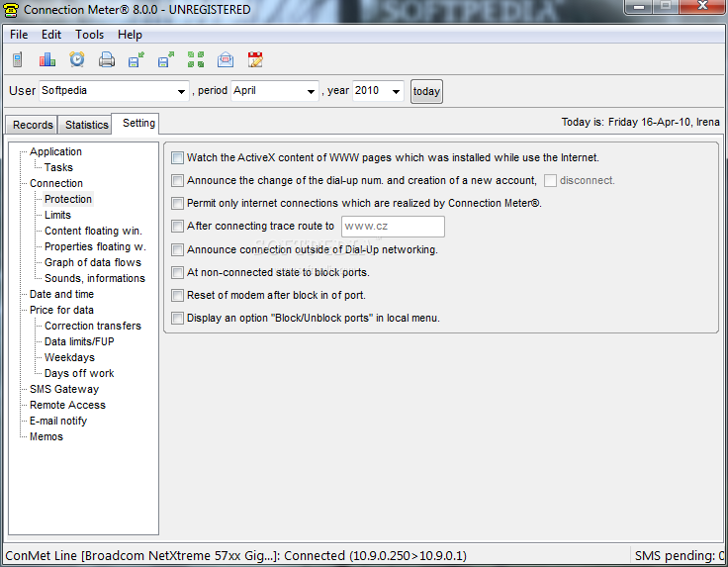This screenshot has width=728, height=567.
Task: Toggle the greyed disconnect checkbox
Action: pos(550,181)
